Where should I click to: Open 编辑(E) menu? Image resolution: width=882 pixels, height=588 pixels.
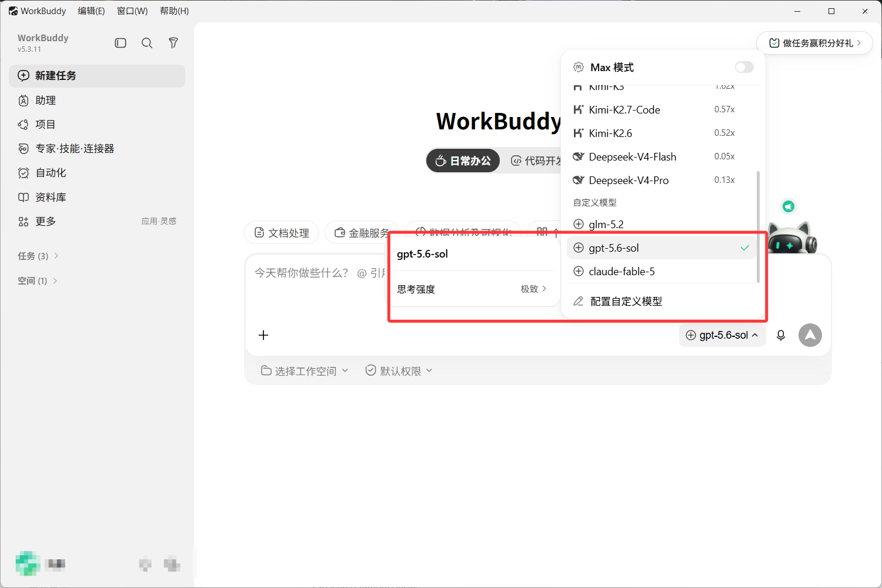pyautogui.click(x=91, y=11)
